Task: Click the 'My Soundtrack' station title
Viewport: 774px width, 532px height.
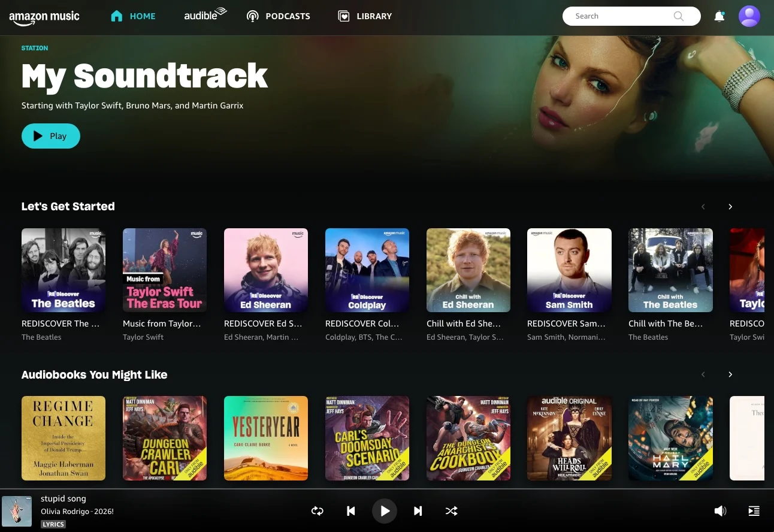Action: point(145,76)
